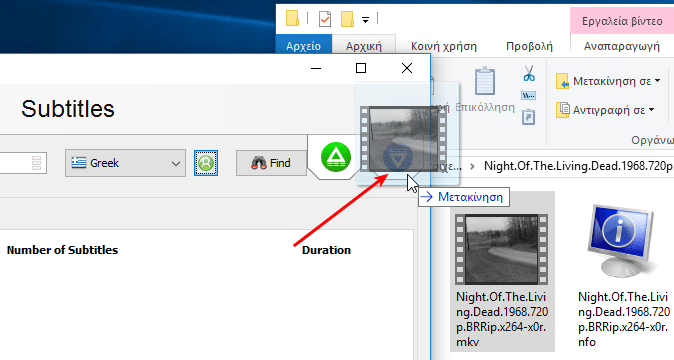Click the input field left of Greek dropdown
The width and height of the screenshot is (674, 360).
coord(23,163)
